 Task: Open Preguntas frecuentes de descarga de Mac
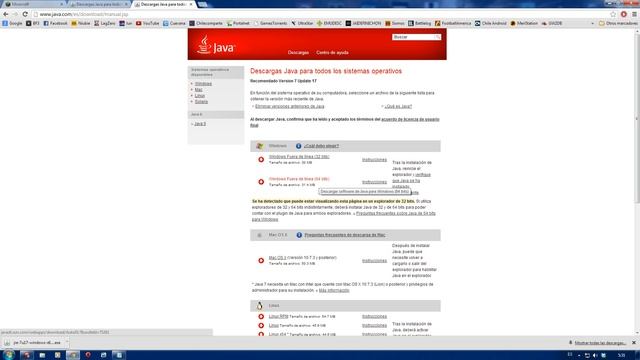click(x=345, y=235)
